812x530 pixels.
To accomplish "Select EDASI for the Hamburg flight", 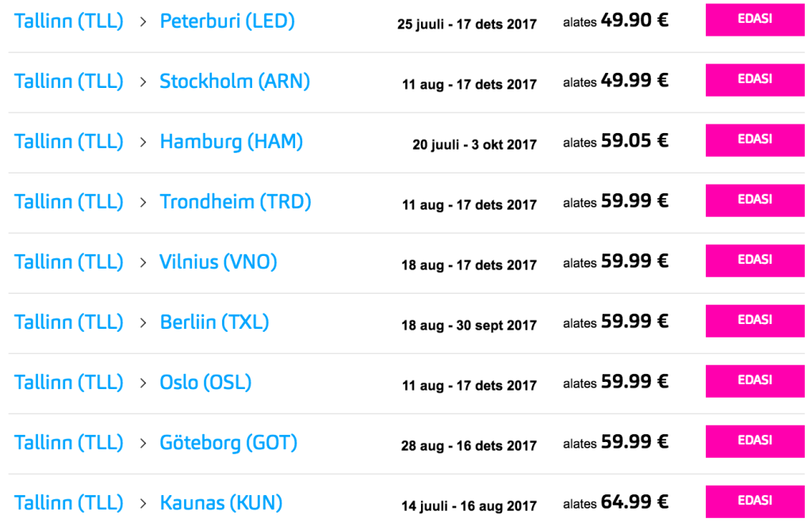I will pos(754,140).
